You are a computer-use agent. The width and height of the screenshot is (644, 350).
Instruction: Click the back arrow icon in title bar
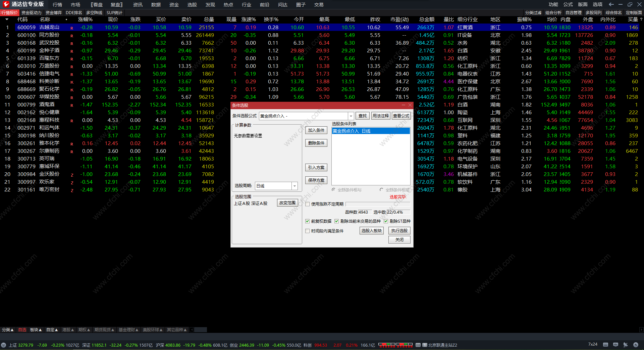click(611, 4)
